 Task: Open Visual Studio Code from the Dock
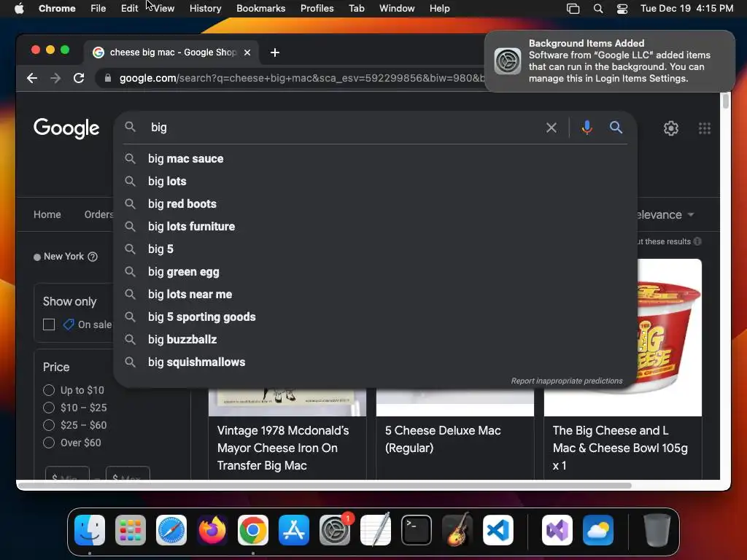[498, 530]
